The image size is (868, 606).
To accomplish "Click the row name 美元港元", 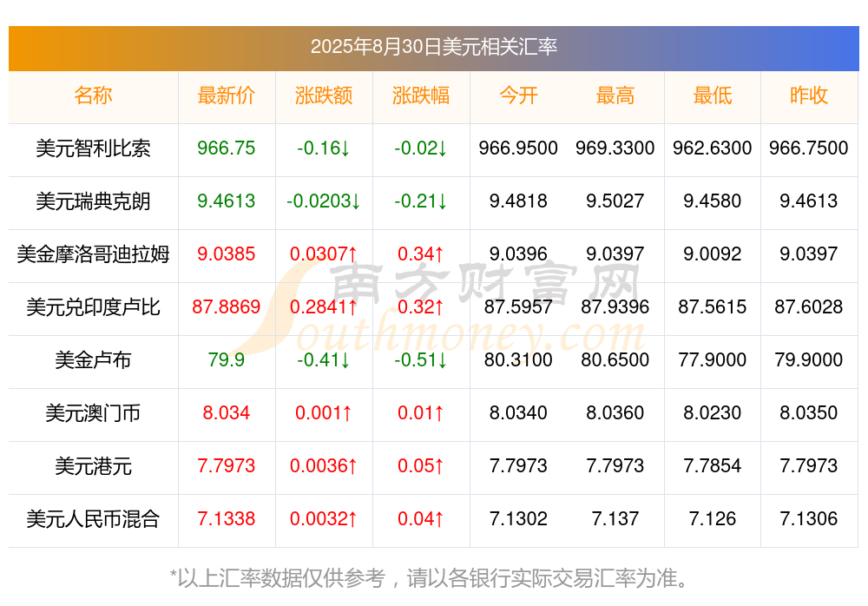I will tap(93, 466).
